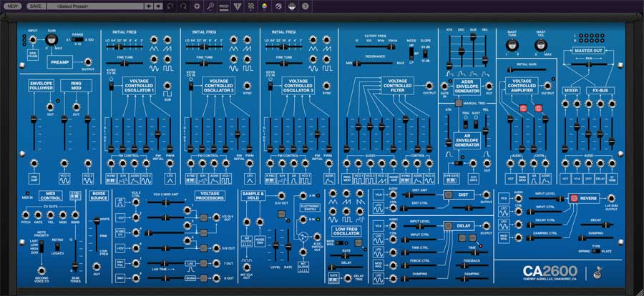Click the Cherry Audio logo icon
This screenshot has width=644, height=296.
pyautogui.click(x=597, y=272)
